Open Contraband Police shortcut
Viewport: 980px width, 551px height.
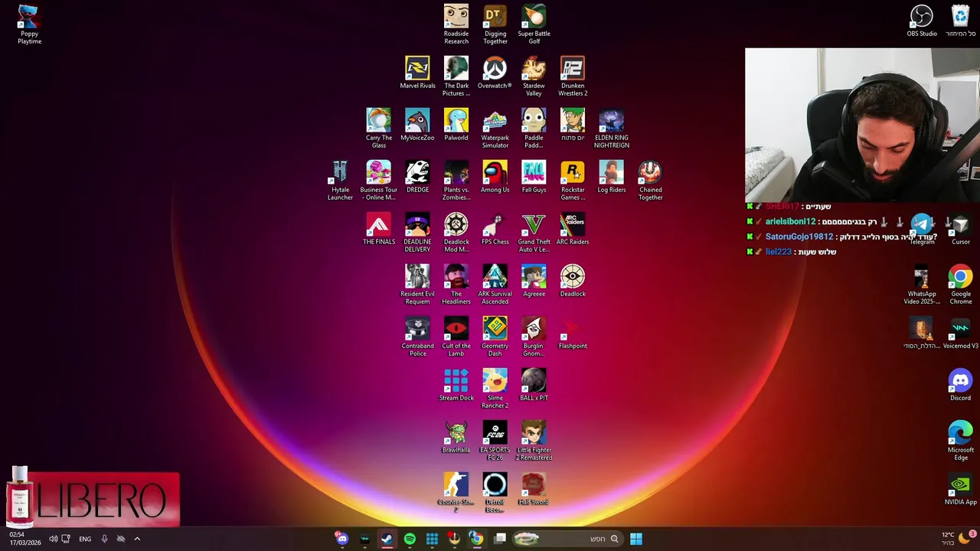(417, 337)
